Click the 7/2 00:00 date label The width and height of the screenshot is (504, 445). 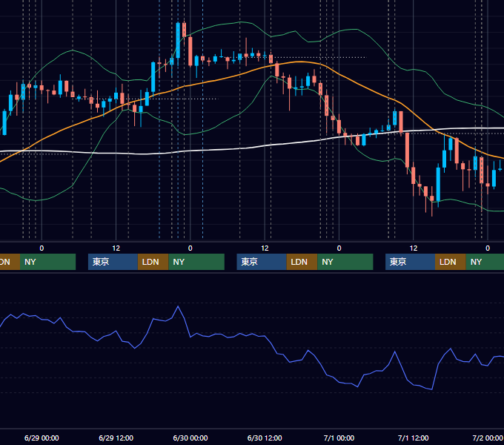point(488,438)
